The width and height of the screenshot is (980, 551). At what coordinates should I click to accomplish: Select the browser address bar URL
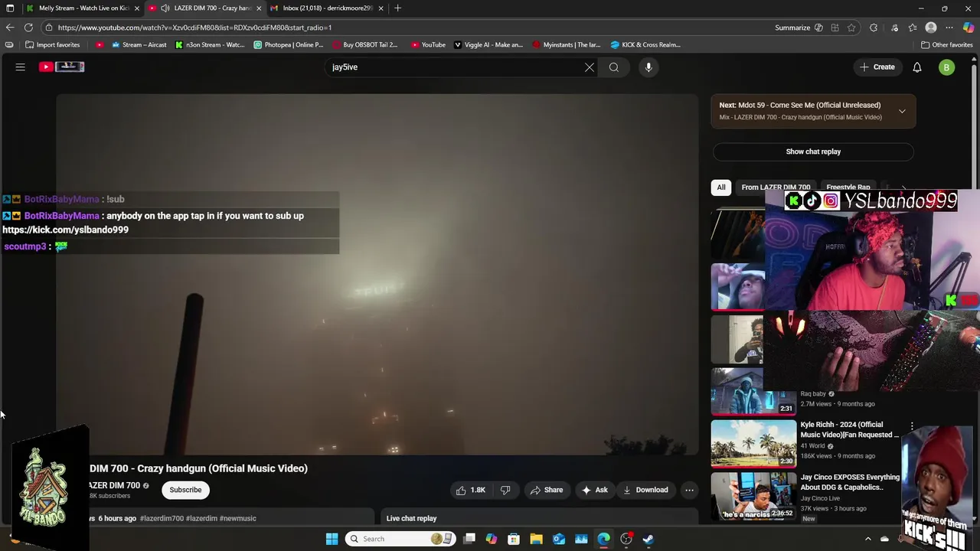coord(194,28)
